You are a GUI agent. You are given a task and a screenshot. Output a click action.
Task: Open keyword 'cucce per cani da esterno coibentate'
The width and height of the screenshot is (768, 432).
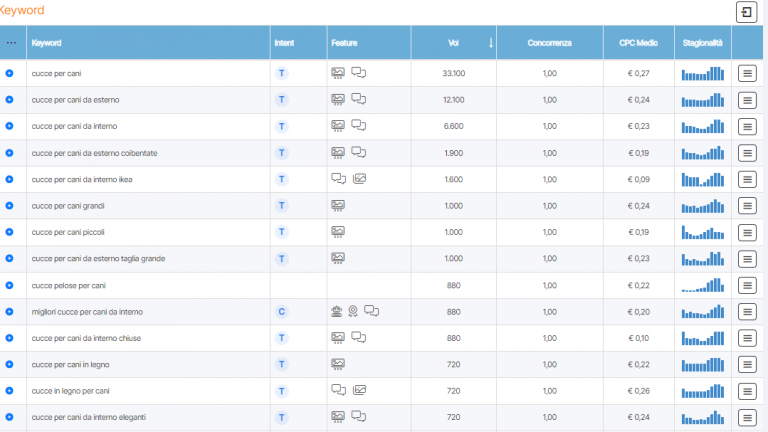pyautogui.click(x=94, y=153)
